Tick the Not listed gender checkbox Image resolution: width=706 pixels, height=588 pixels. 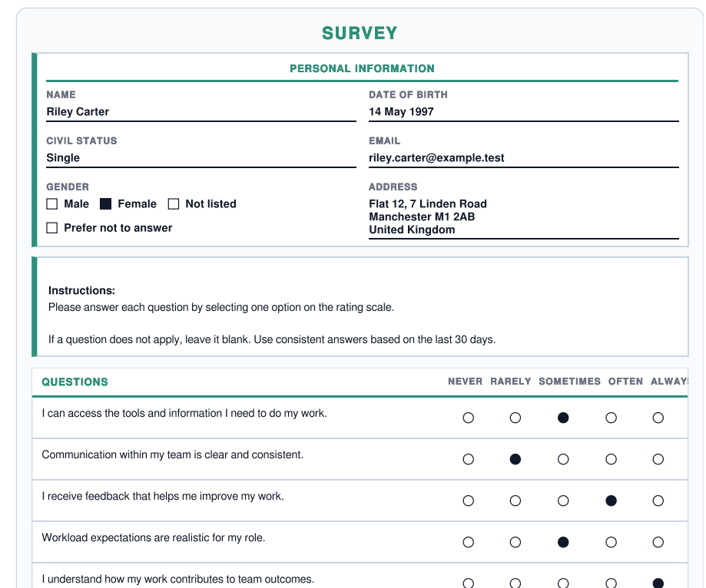[x=174, y=204]
